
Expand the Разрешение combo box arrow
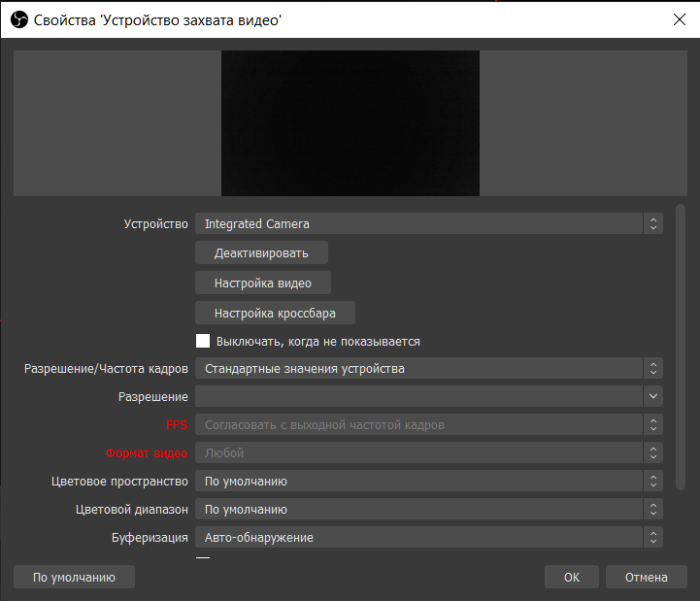pyautogui.click(x=653, y=396)
